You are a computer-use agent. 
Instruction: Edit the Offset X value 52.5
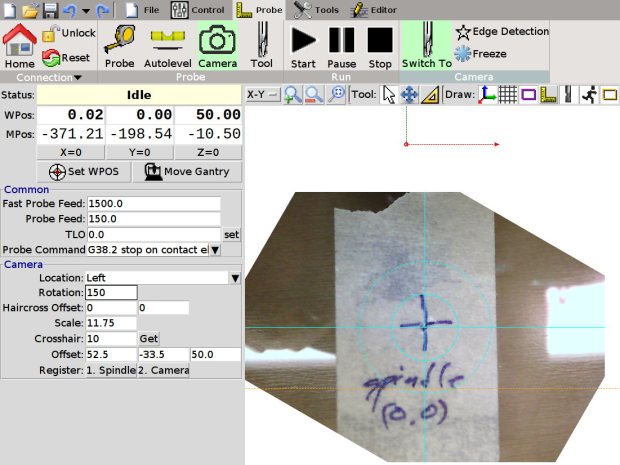[111, 355]
